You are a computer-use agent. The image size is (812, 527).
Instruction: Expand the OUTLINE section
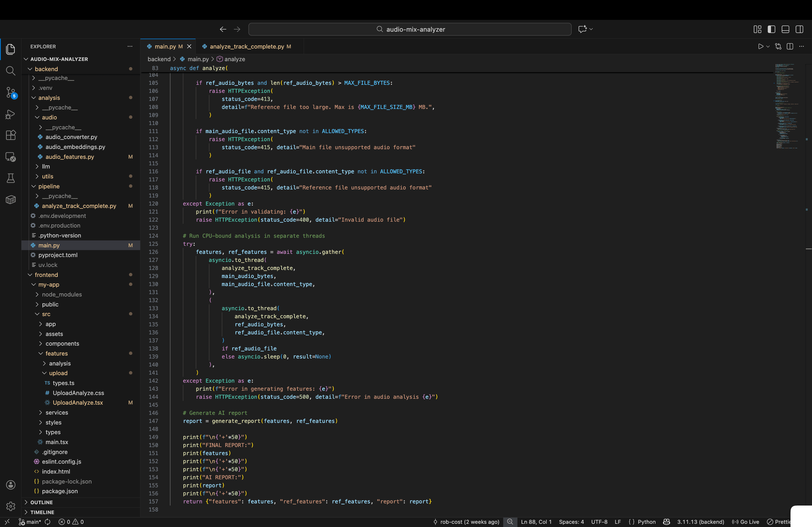[x=41, y=502]
